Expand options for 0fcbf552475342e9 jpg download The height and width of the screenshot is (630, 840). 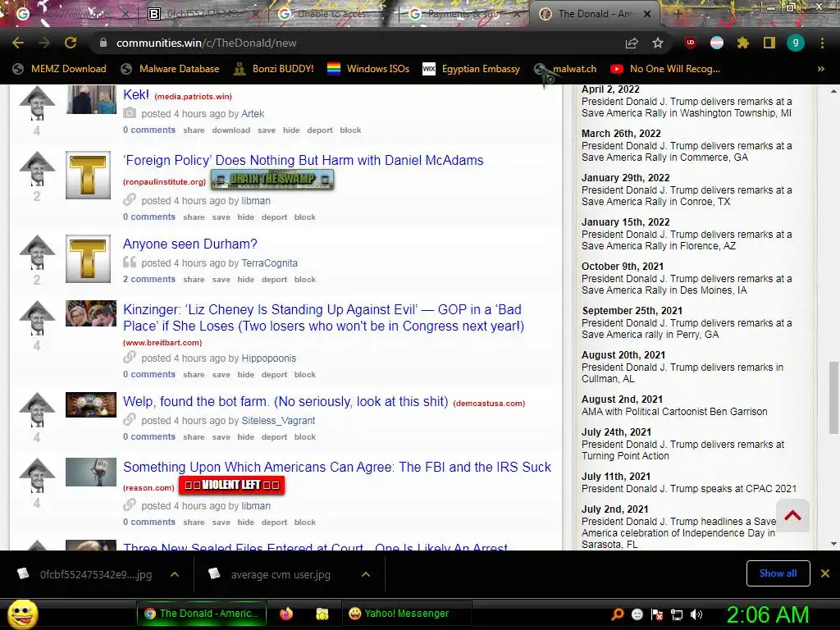click(175, 574)
